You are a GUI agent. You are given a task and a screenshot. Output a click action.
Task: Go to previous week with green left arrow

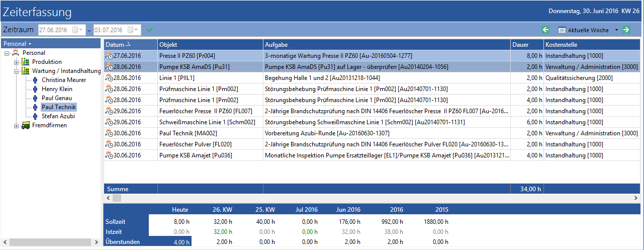pos(545,30)
